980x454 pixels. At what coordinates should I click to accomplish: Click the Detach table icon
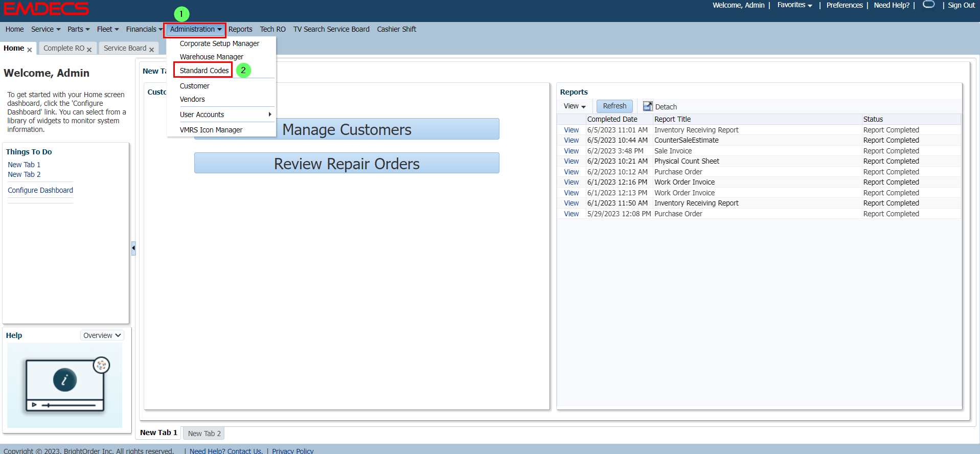648,106
